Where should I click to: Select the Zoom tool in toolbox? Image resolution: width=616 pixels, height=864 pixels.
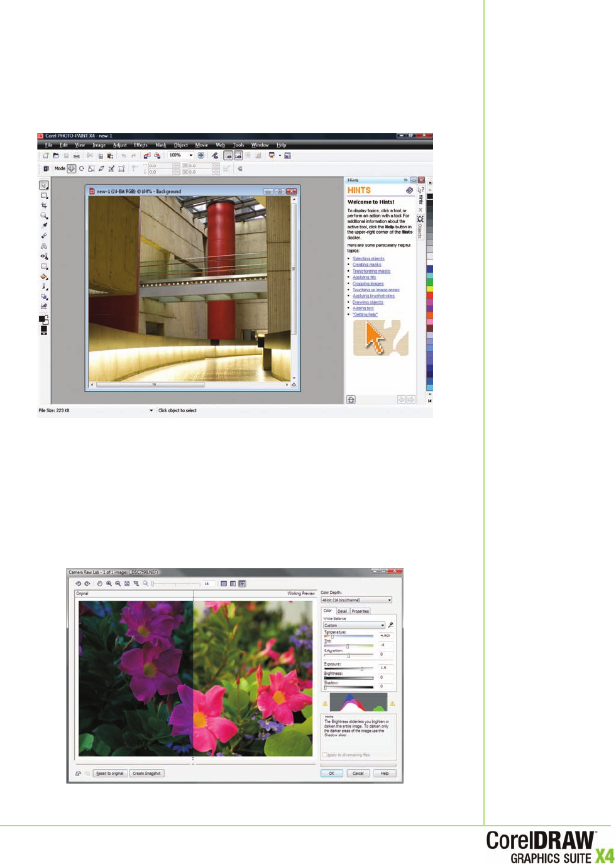[44, 216]
